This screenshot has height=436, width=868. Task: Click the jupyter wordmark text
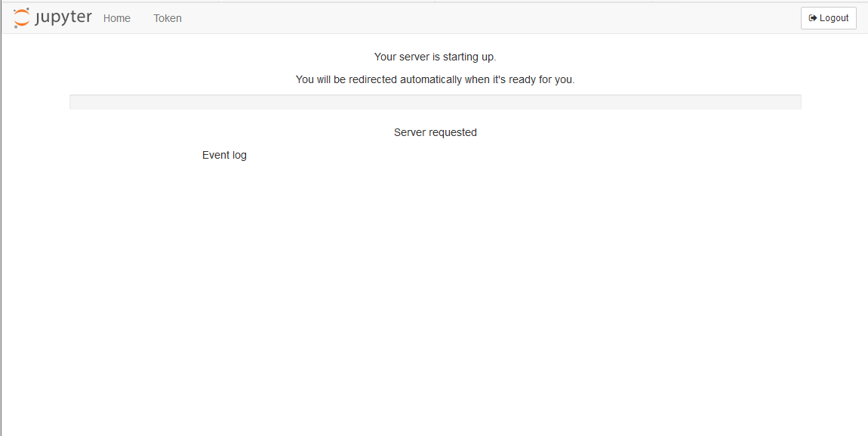coord(63,18)
